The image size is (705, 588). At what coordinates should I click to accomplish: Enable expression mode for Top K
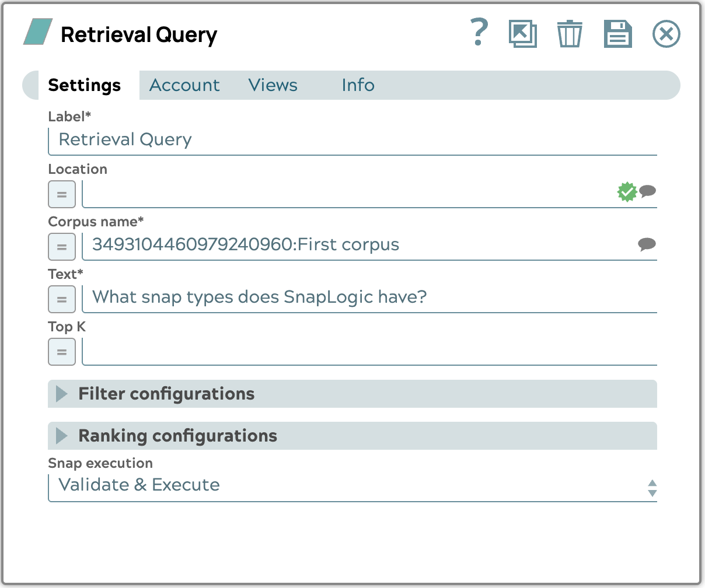(62, 352)
